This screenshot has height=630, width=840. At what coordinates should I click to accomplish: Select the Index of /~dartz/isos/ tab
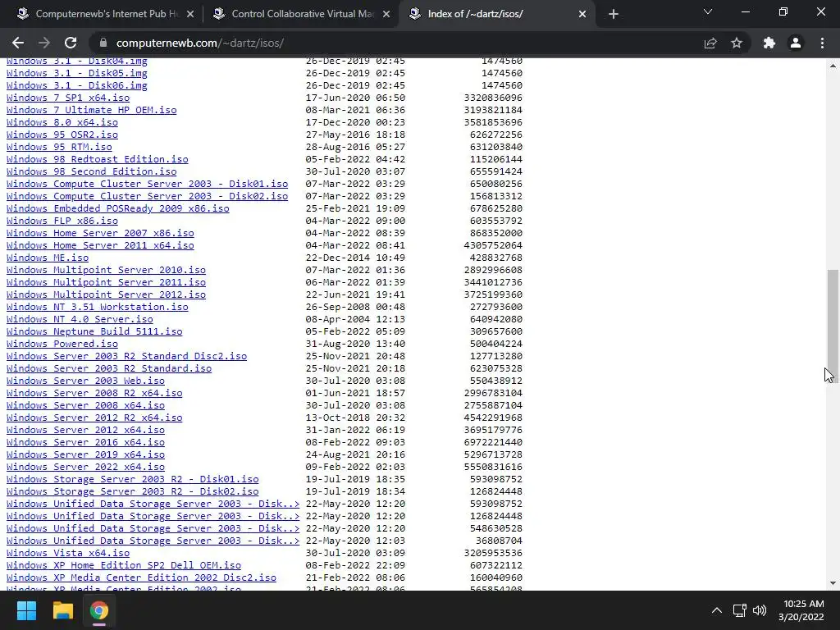[495, 14]
